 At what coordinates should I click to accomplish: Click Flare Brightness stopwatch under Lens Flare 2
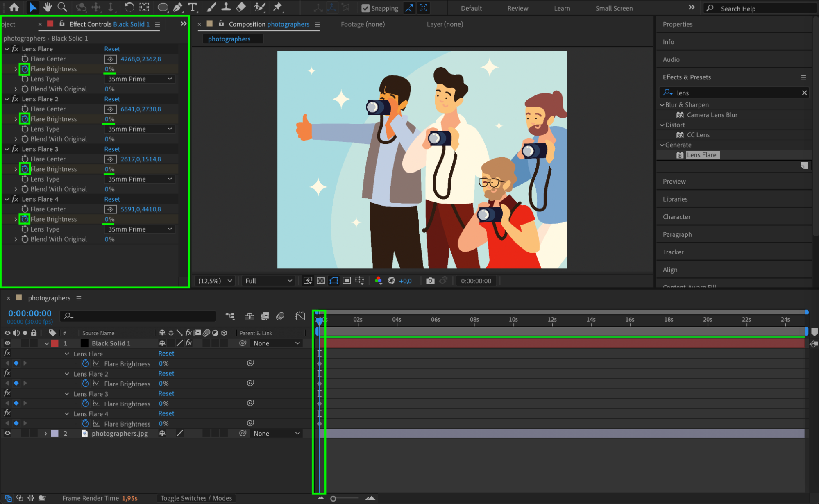pyautogui.click(x=25, y=119)
